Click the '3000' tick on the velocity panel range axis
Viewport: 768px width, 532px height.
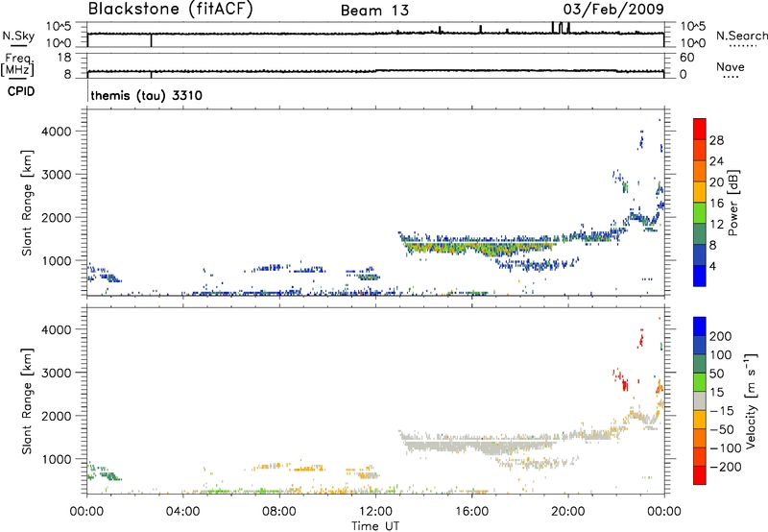click(56, 373)
